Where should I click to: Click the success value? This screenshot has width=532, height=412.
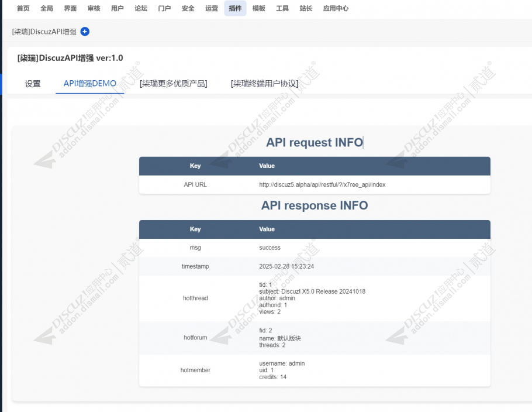pos(270,248)
